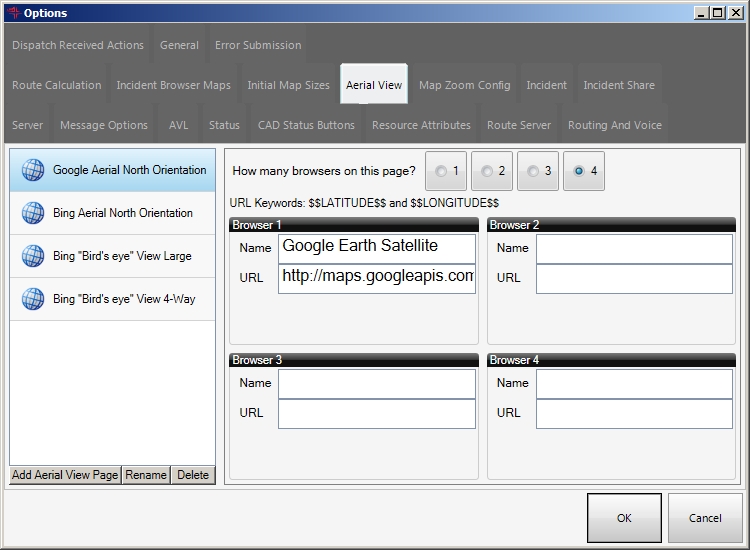750x550 pixels.
Task: Click globe icon beside Bing Bird's eye View 4-Way
Action: tap(33, 299)
